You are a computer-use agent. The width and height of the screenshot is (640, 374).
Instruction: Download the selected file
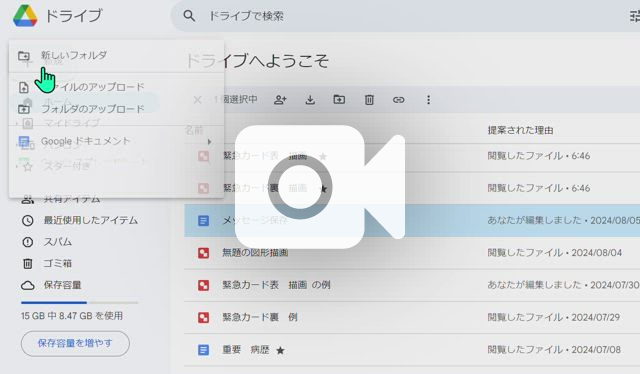pos(310,100)
